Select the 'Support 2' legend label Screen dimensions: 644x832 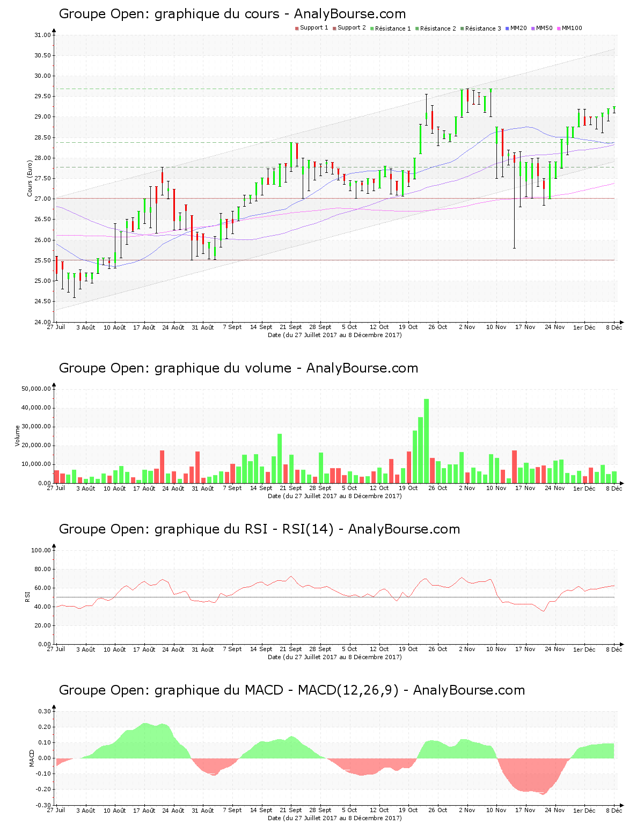click(x=352, y=28)
